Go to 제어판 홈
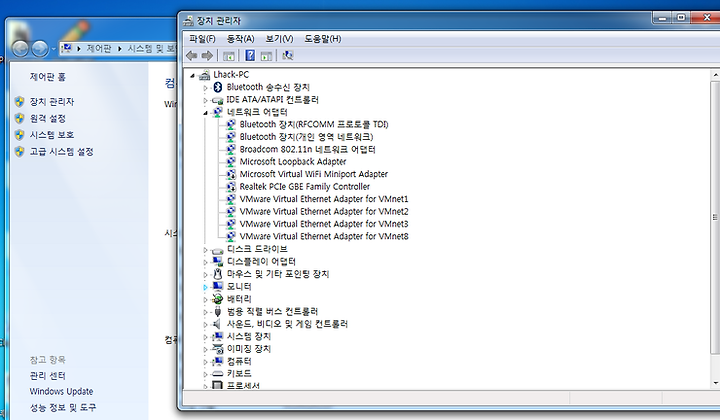 [x=48, y=77]
